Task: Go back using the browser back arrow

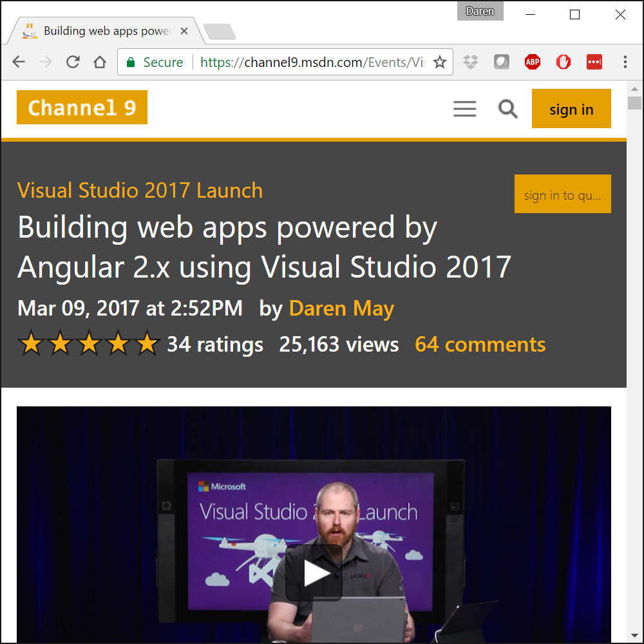Action: pyautogui.click(x=19, y=62)
